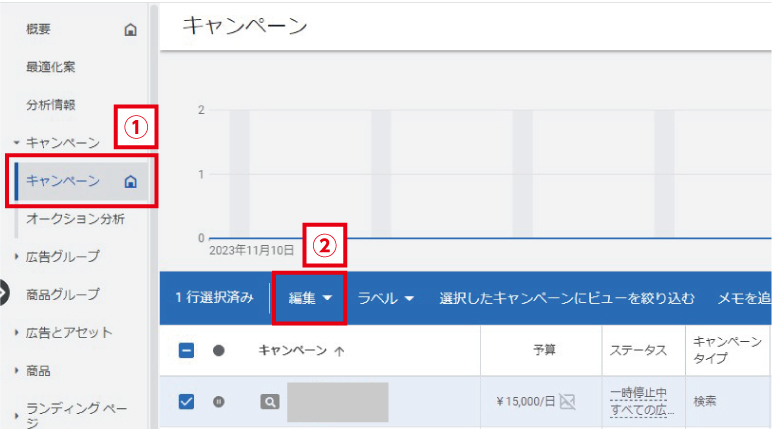
Task: Open 最適化案 in the sidebar
Action: [51, 67]
